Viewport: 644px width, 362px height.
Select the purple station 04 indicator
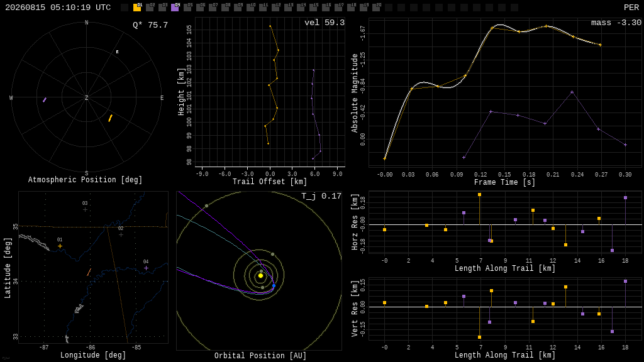175,8
